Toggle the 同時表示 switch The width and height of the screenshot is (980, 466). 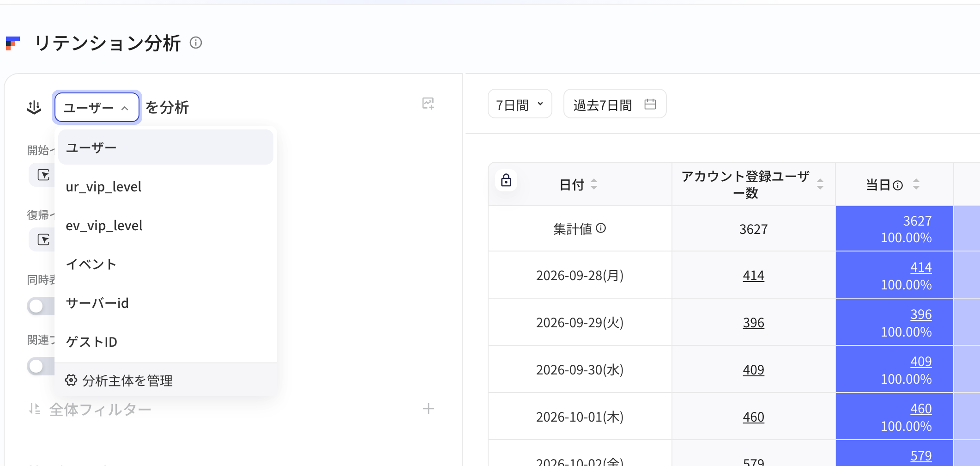tap(41, 306)
